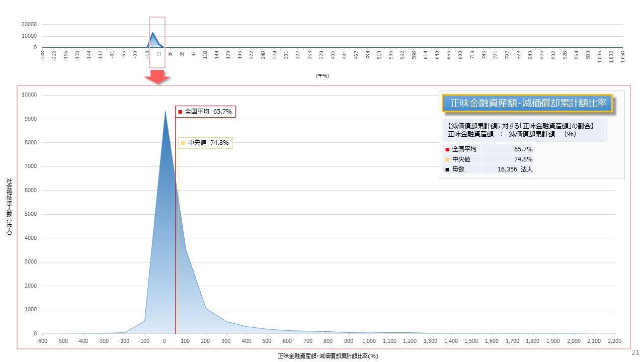644x362 pixels.
Task: Click the x-axis value 500
Action: (x=267, y=341)
